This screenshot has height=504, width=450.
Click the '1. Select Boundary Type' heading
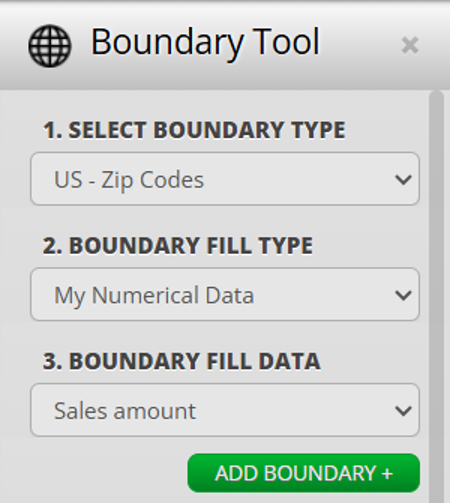(x=194, y=130)
